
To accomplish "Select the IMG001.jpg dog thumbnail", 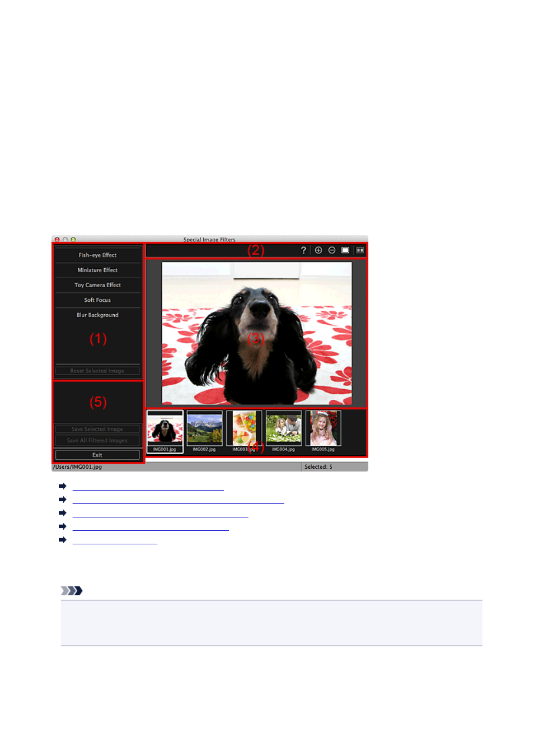I will [165, 432].
